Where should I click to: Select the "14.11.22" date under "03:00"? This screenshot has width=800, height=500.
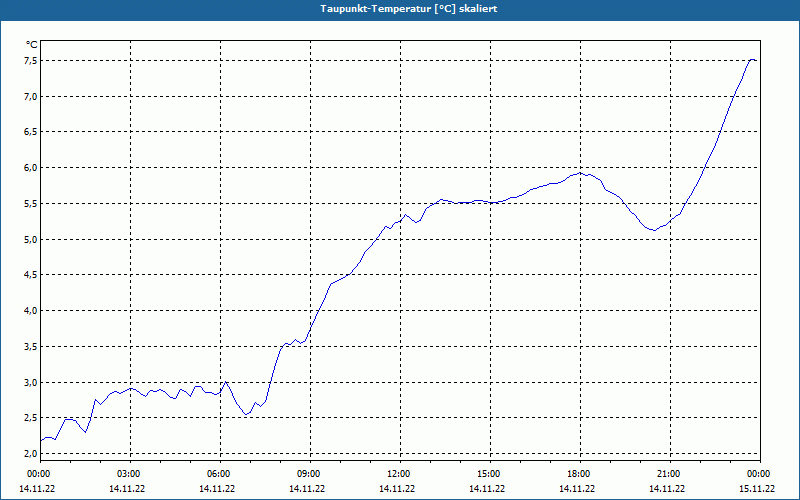click(x=127, y=489)
